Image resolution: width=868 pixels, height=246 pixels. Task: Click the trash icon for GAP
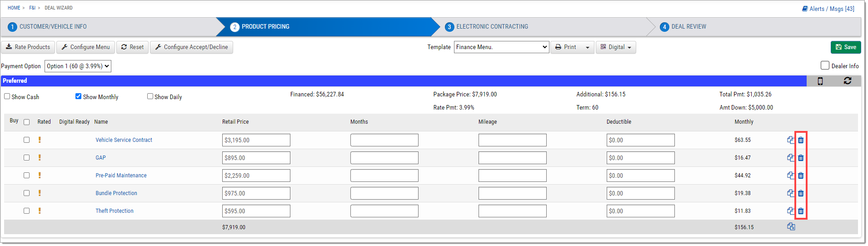click(x=801, y=158)
